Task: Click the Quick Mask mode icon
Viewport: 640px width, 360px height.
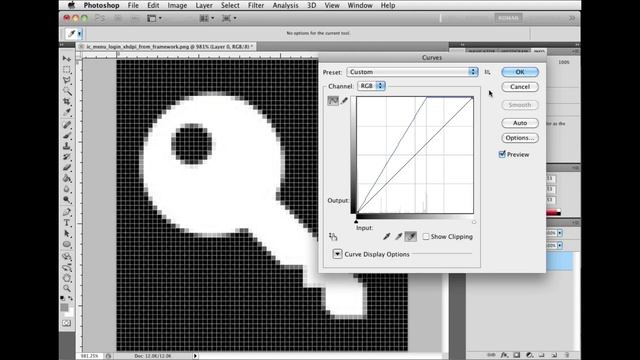Action: pyautogui.click(x=67, y=323)
